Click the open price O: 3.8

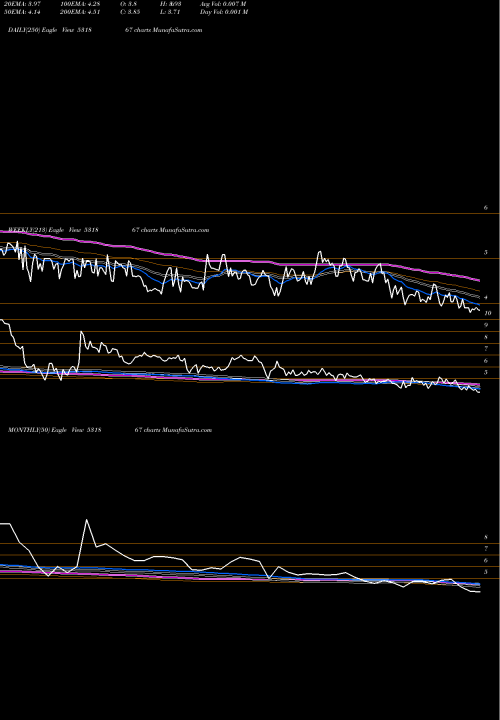129,4
